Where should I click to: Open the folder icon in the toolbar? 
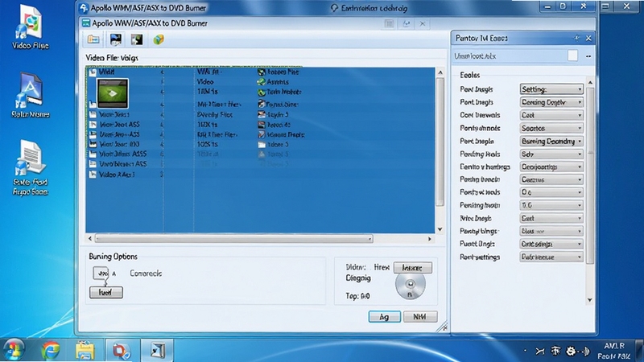coord(93,39)
